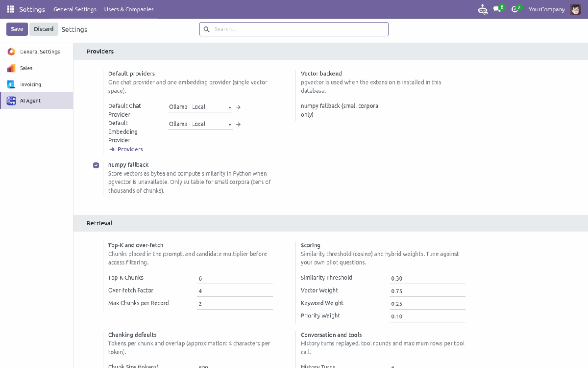The image size is (588, 368).
Task: Click 'Top-K and over-fetch' heading
Action: 136,245
